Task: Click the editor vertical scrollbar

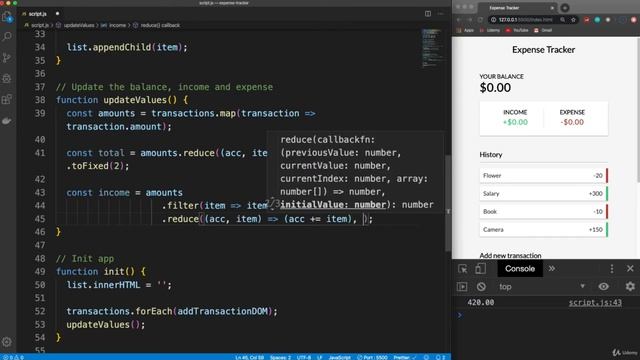Action: coord(448,203)
